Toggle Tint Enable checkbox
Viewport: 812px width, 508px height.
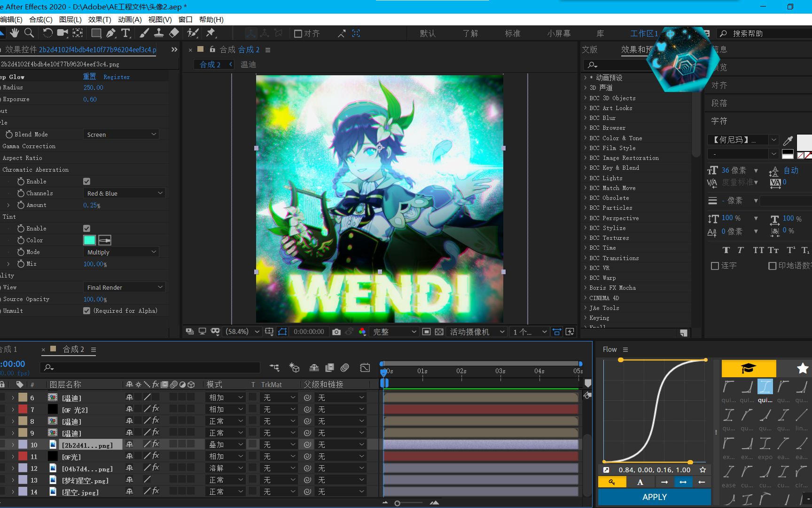pos(86,228)
